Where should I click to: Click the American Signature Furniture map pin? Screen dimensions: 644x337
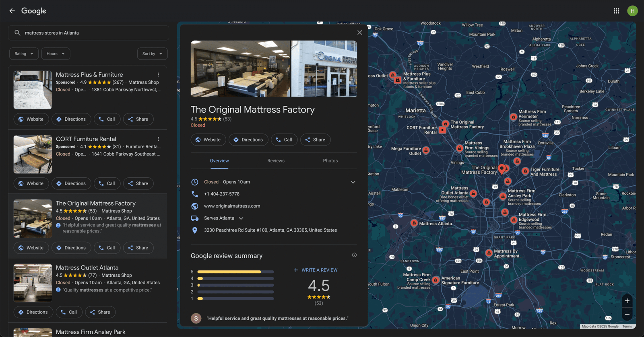[x=436, y=280]
